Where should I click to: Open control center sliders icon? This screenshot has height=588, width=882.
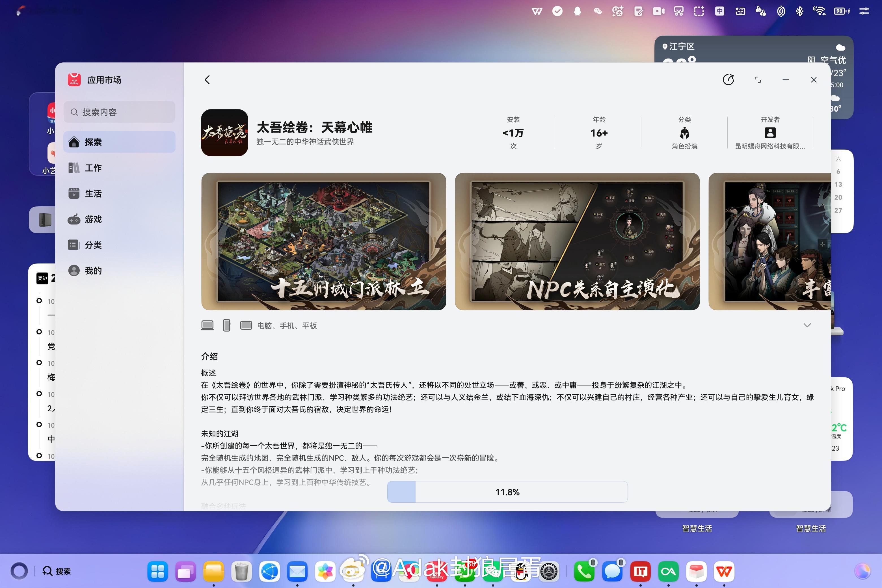864,11
